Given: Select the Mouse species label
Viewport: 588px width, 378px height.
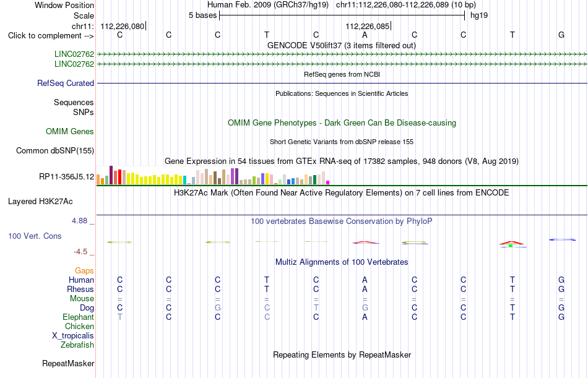Looking at the screenshot, I should coord(82,298).
